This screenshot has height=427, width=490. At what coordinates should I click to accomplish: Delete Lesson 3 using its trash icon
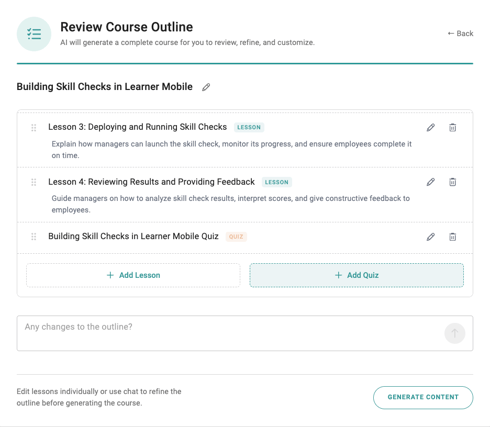[452, 127]
